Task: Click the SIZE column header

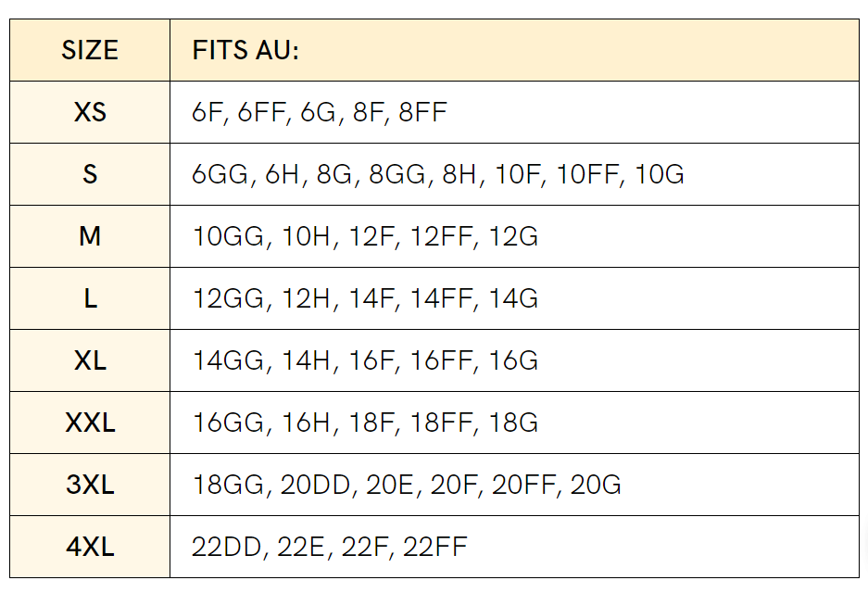Action: tap(90, 50)
